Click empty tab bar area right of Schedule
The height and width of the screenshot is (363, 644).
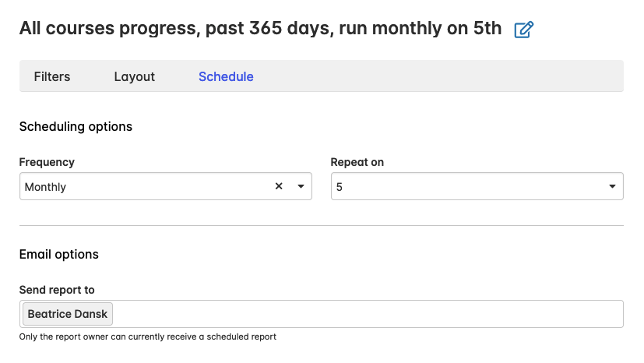tap(436, 76)
